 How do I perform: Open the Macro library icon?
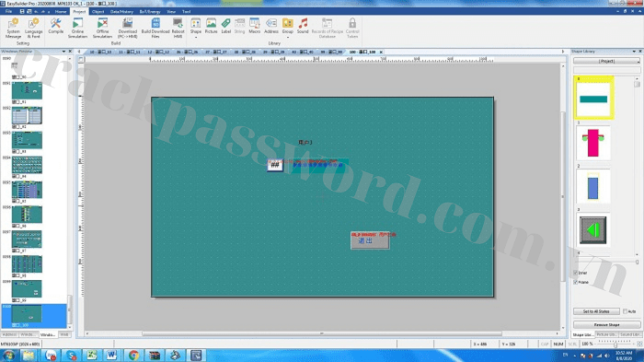coord(254,26)
